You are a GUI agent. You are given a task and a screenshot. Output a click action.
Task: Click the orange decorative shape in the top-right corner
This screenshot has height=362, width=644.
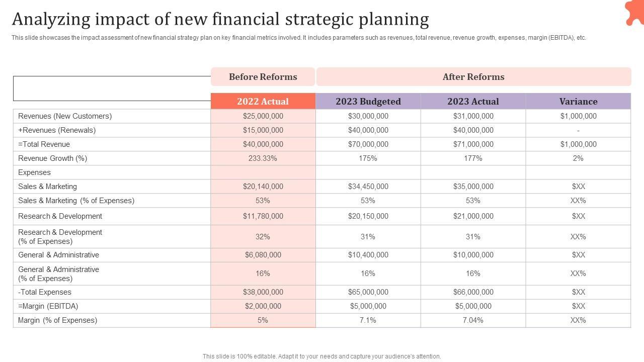(634, 12)
